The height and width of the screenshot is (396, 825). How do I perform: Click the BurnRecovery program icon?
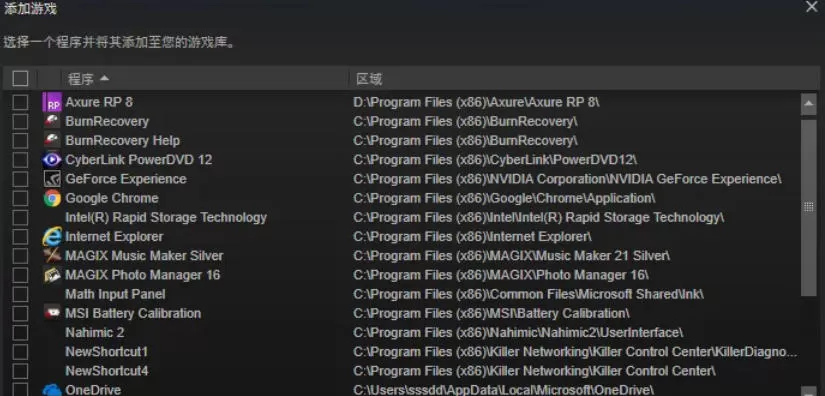[x=52, y=121]
